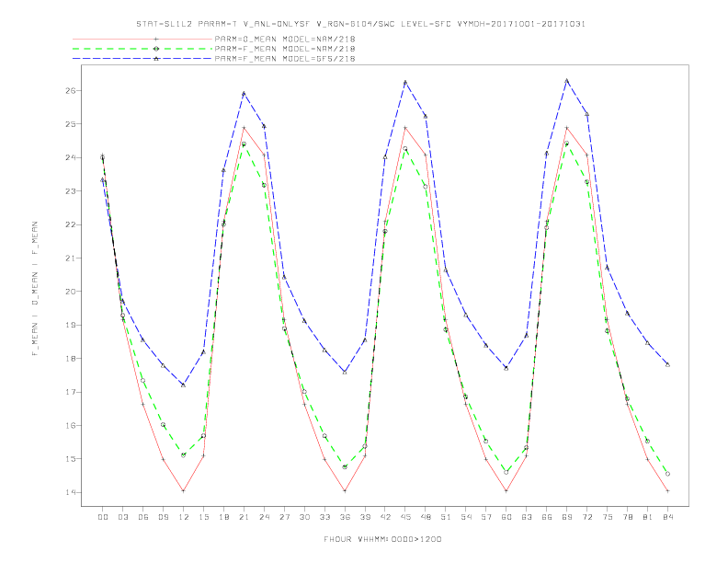
Task: Click the chart title starting with STAT=SL1L2
Action: (360, 24)
